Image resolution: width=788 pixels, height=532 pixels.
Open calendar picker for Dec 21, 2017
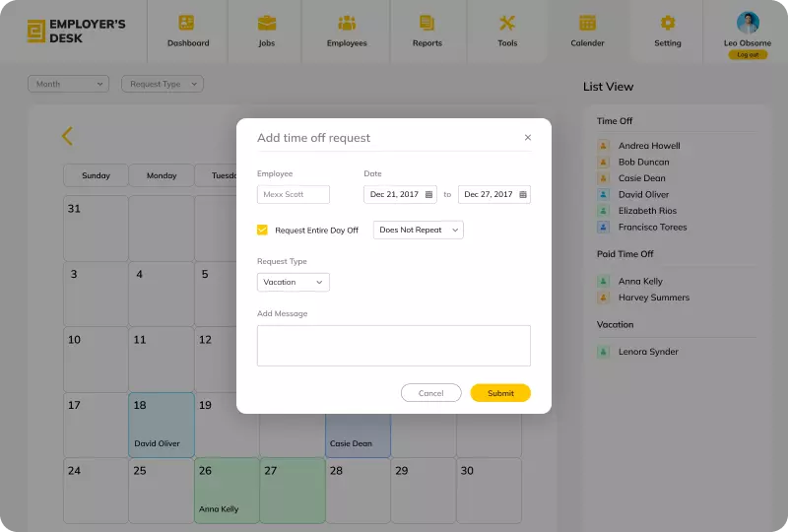pos(429,195)
